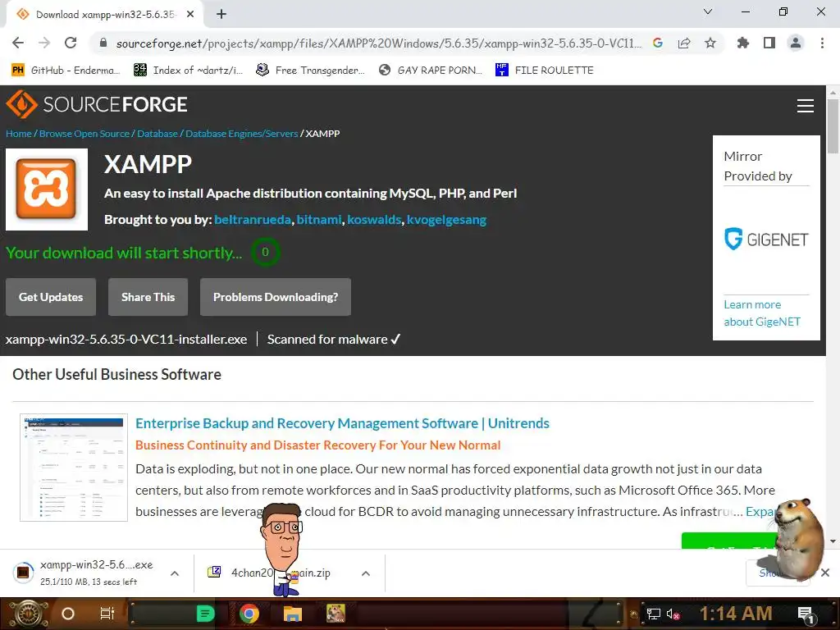The width and height of the screenshot is (840, 630).
Task: Click the taskbar clock showing 1:14 AM
Action: 736,614
